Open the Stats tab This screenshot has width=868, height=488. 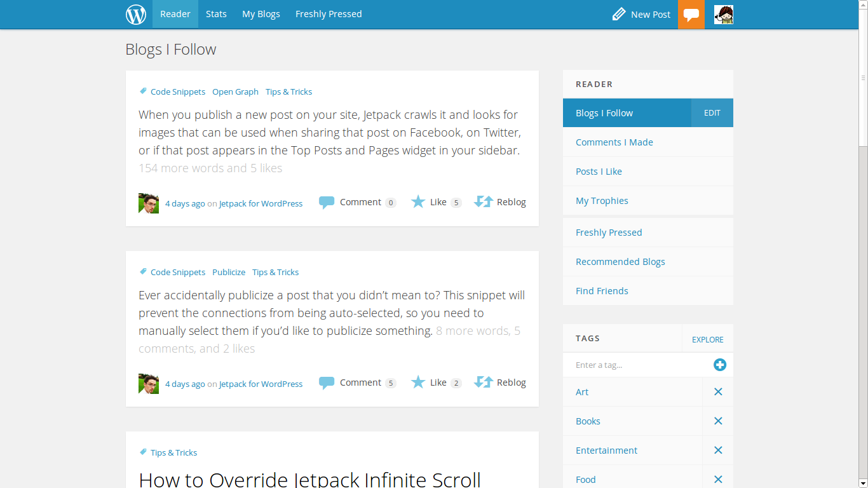(216, 14)
